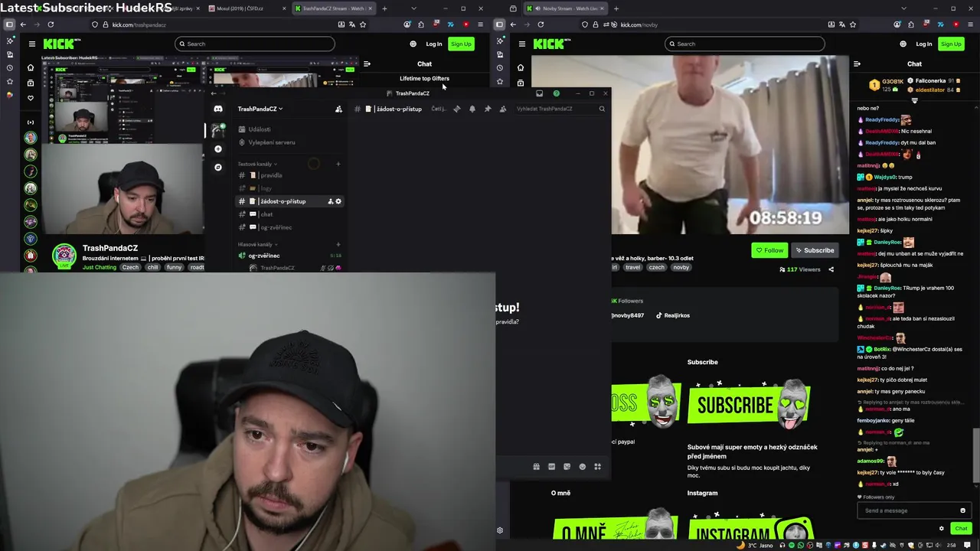Add channel to Hlasové kanály with plus
The width and height of the screenshot is (980, 551).
338,244
